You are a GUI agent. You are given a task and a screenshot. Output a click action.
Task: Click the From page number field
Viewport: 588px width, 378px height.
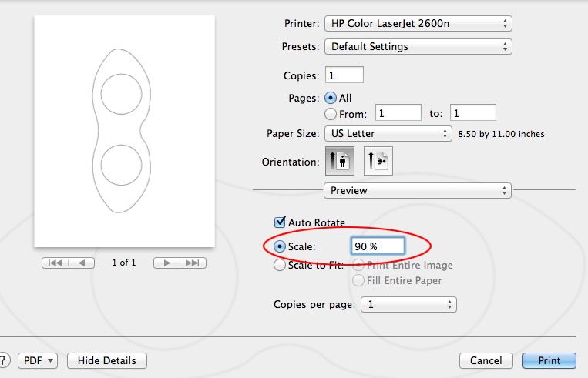tap(398, 112)
